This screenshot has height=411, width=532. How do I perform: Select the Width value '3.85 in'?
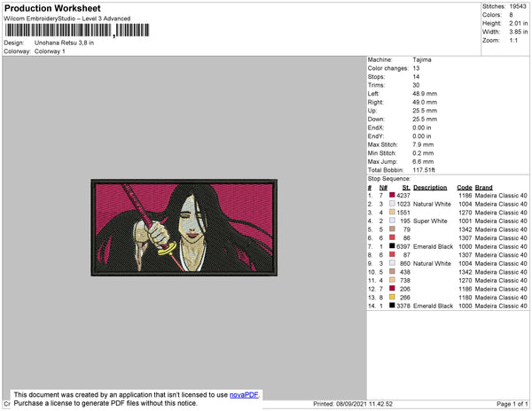[x=519, y=32]
